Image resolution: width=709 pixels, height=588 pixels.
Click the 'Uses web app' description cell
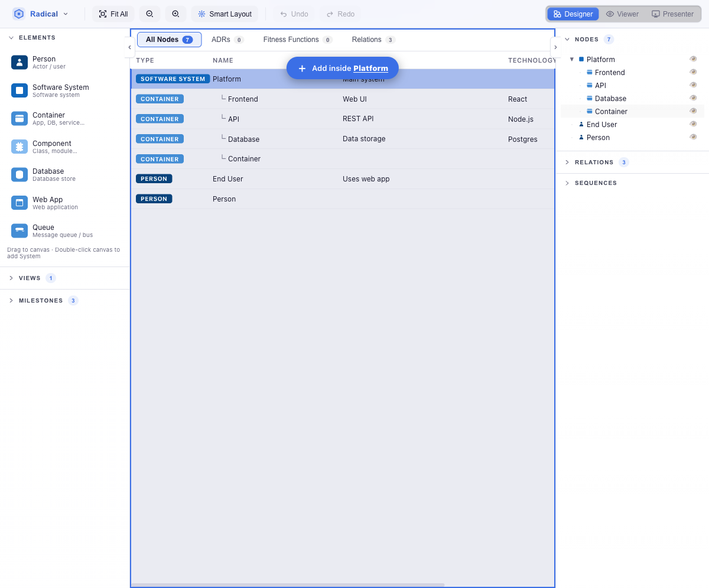[366, 178]
